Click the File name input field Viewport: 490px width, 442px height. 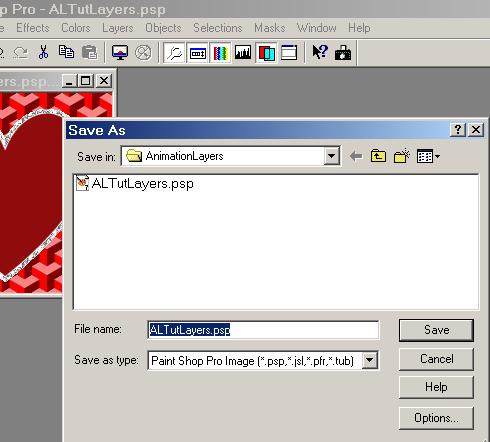pyautogui.click(x=263, y=330)
